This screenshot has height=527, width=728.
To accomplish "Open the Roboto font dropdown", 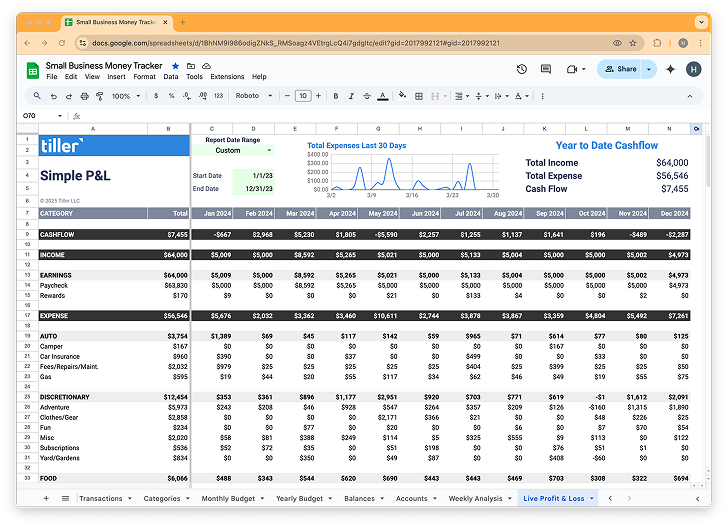I will (x=254, y=96).
